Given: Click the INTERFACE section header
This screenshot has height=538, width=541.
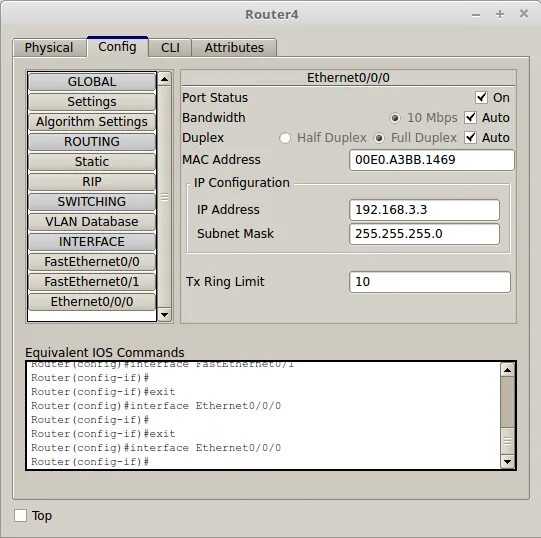Looking at the screenshot, I should tap(92, 242).
